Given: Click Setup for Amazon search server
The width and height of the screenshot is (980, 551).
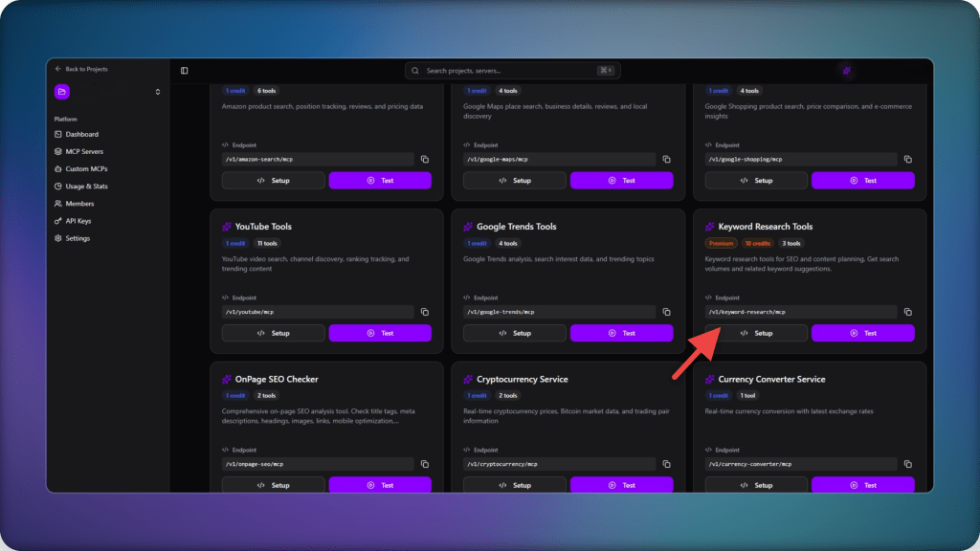Looking at the screenshot, I should (273, 181).
